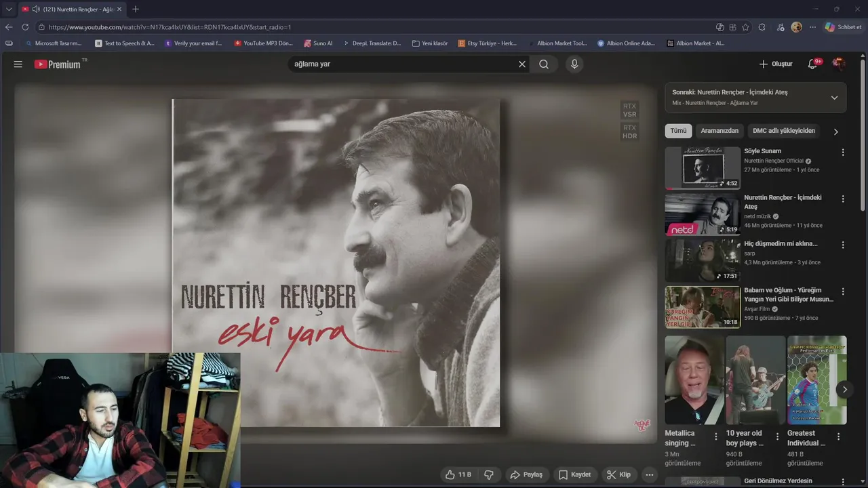
Task: Clear the search box text
Action: [x=522, y=64]
